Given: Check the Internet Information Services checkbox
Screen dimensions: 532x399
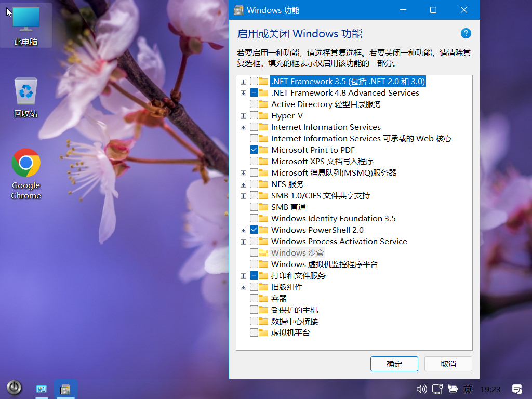Looking at the screenshot, I should (x=254, y=127).
